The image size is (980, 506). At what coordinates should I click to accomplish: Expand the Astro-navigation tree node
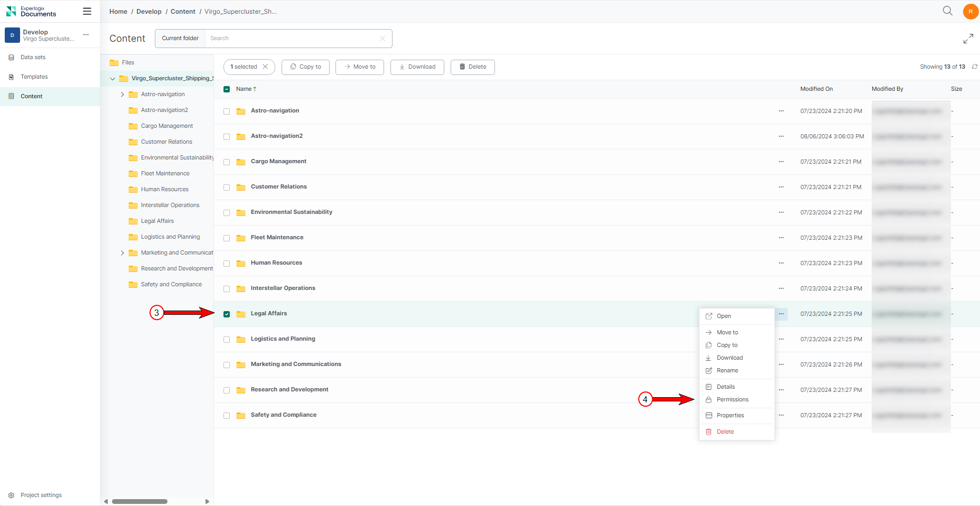tap(122, 95)
